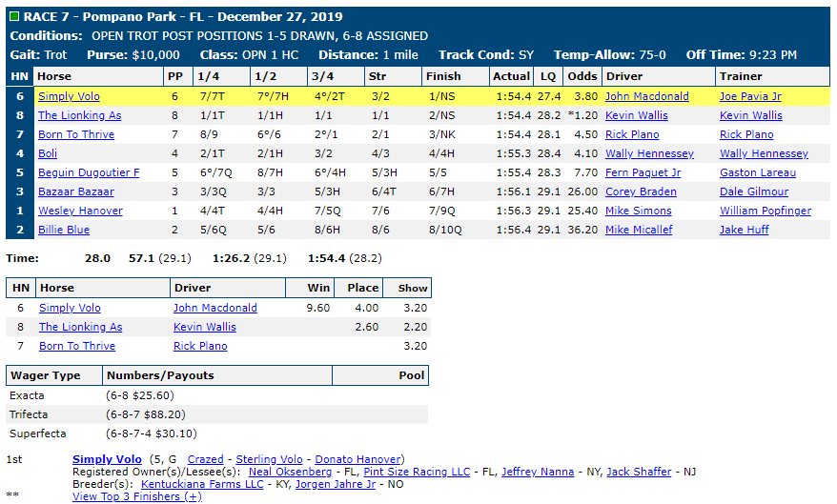The image size is (837, 504).
Task: Open Kevin Wallis in the payout table
Action: tap(204, 327)
